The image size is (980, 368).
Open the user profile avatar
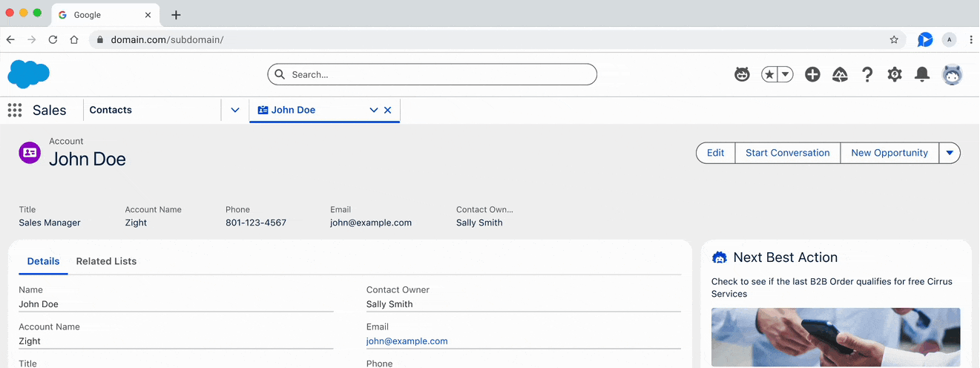tap(952, 74)
